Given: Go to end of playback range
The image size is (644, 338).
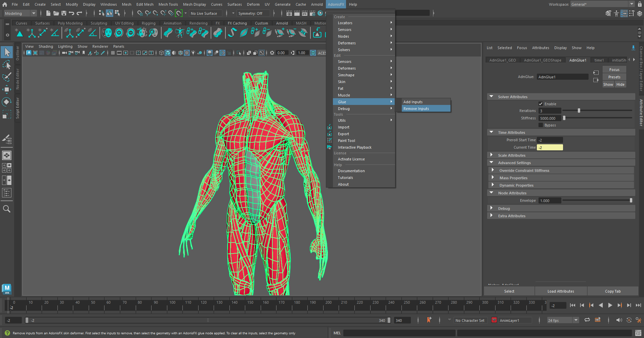Looking at the screenshot, I should 638,305.
